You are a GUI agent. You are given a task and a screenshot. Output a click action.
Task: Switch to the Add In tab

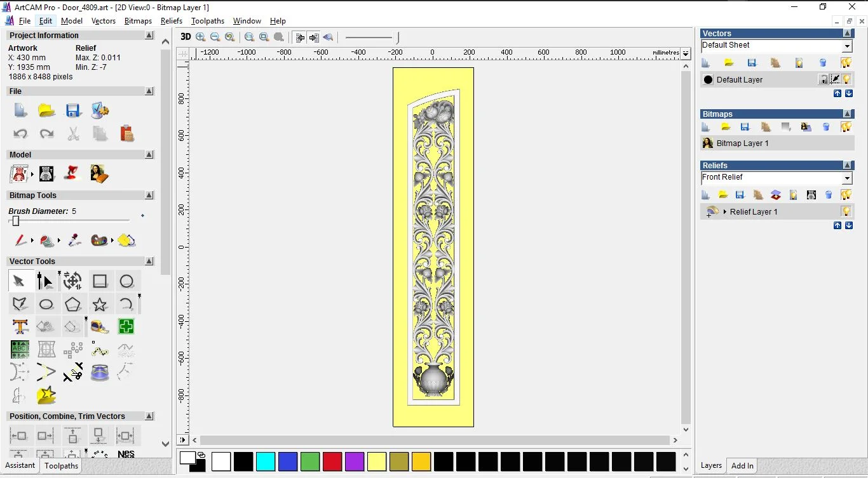[742, 466]
